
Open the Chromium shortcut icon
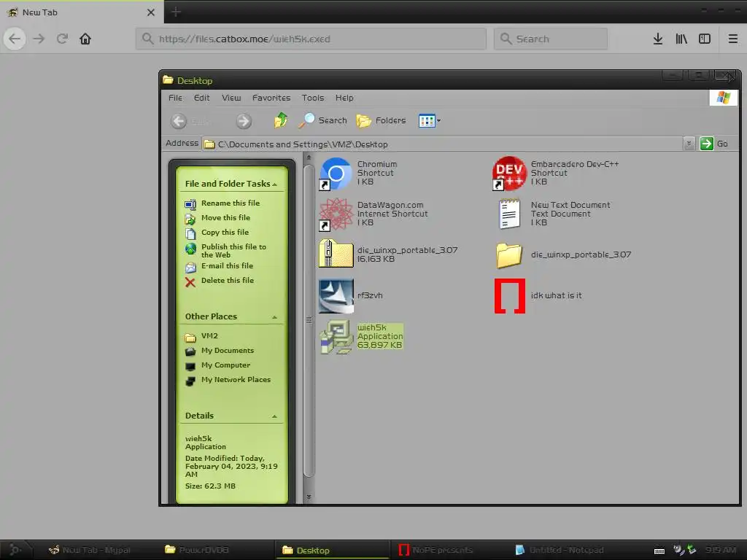tap(336, 174)
